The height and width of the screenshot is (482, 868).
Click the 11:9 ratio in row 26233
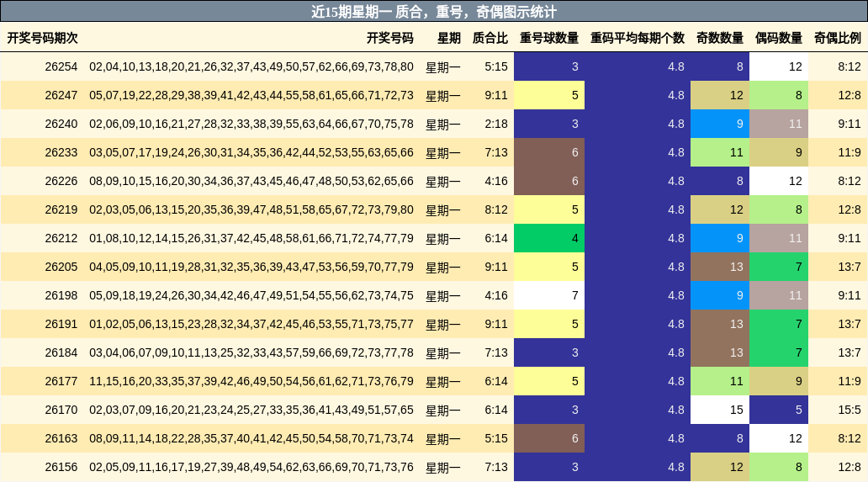849,152
